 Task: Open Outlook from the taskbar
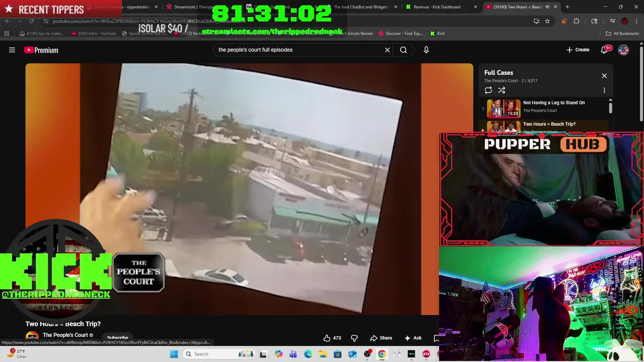352,354
